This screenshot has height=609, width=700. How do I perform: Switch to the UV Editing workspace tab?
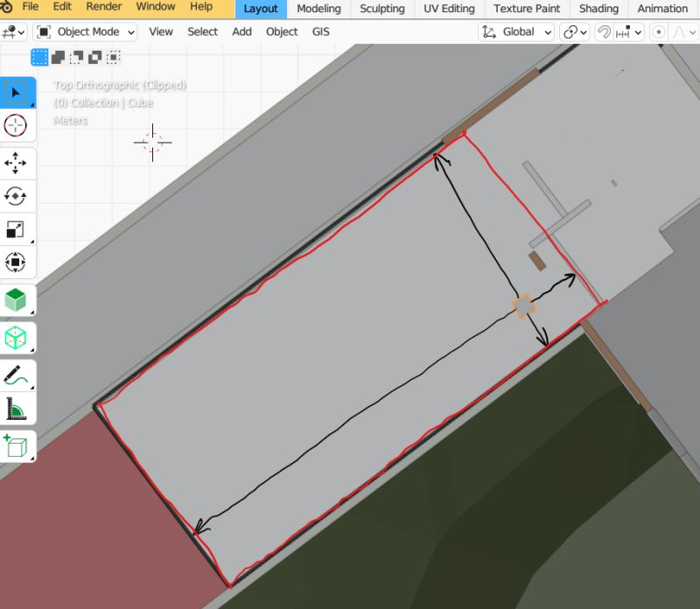pos(449,9)
